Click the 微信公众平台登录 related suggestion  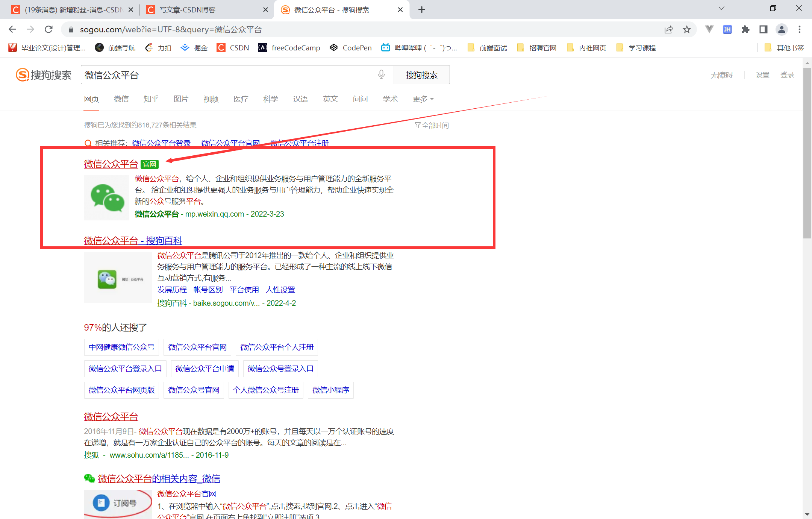click(161, 143)
